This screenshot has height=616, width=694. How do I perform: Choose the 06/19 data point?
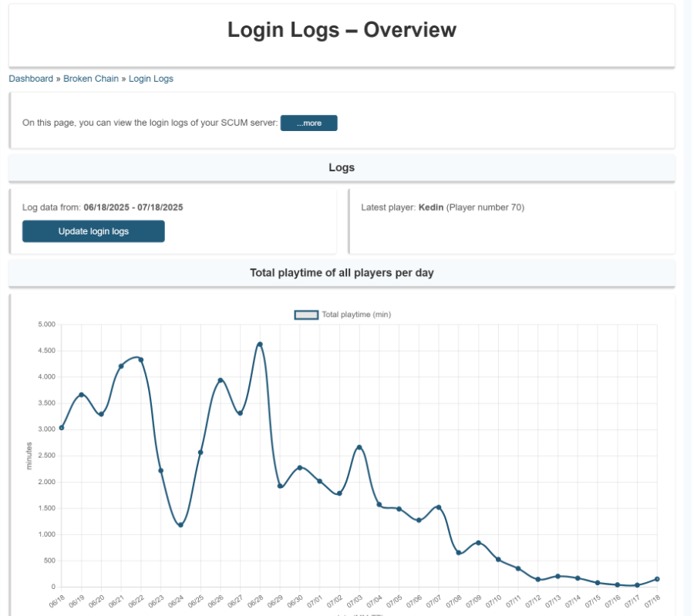coord(82,395)
